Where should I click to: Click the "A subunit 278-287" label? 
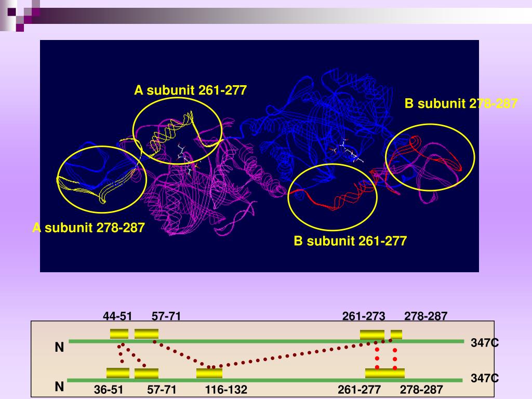tap(88, 228)
